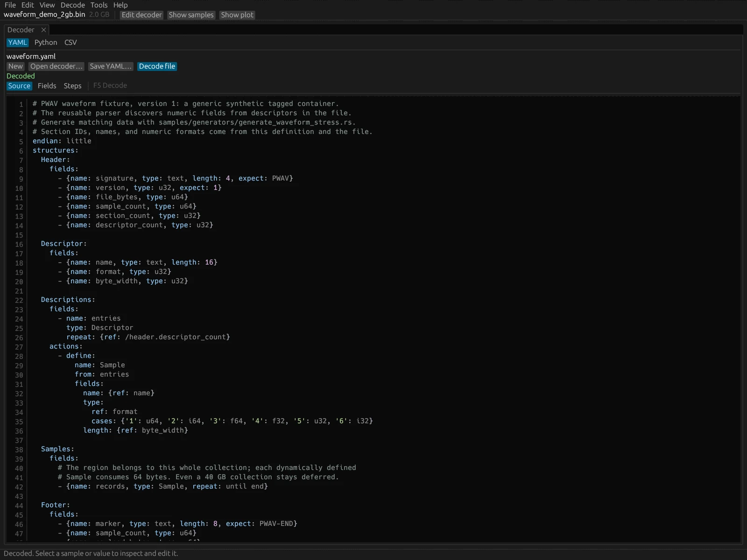Click the 'cases:' format mapping line
Image resolution: width=747 pixels, height=560 pixels.
232,421
